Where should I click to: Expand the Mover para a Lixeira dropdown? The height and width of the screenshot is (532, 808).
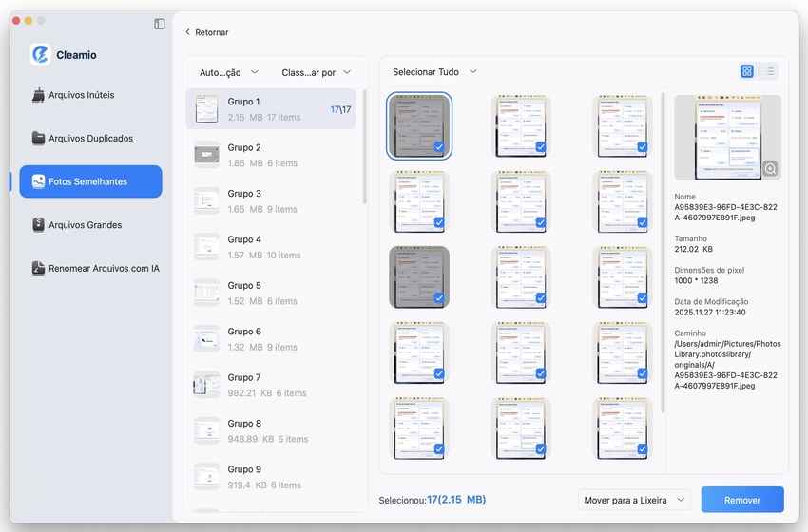[636, 500]
